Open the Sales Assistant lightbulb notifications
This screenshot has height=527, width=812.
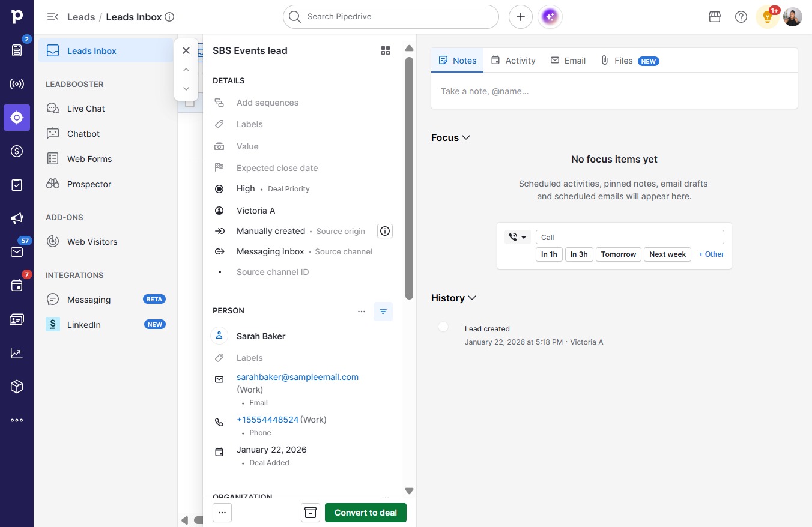(767, 17)
